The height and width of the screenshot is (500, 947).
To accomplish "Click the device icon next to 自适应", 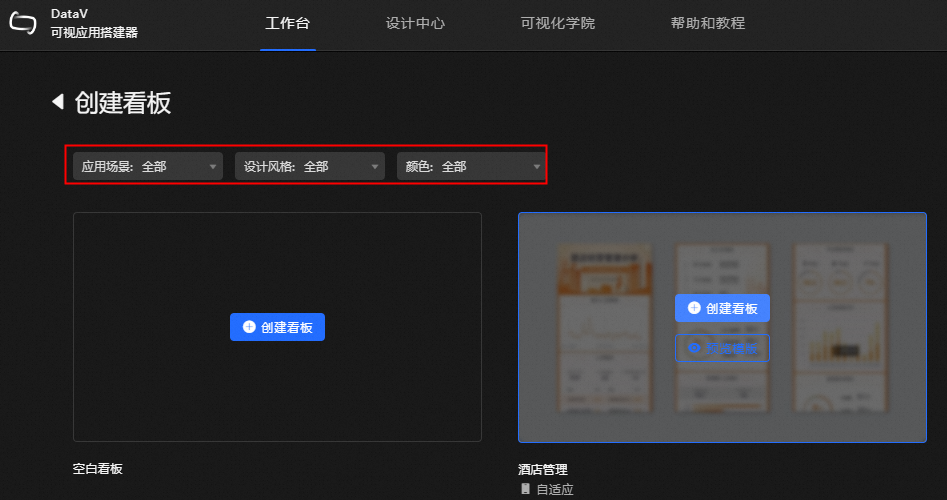I will point(525,489).
